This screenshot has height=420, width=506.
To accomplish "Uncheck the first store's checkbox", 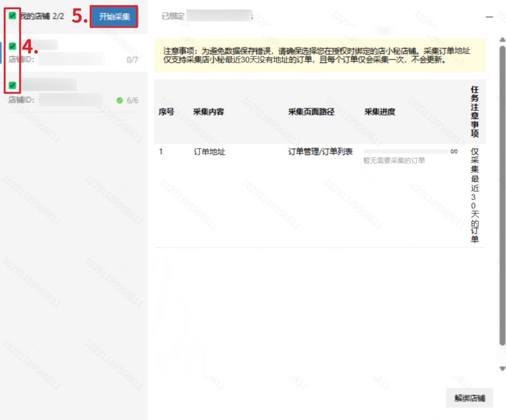I will (x=13, y=46).
